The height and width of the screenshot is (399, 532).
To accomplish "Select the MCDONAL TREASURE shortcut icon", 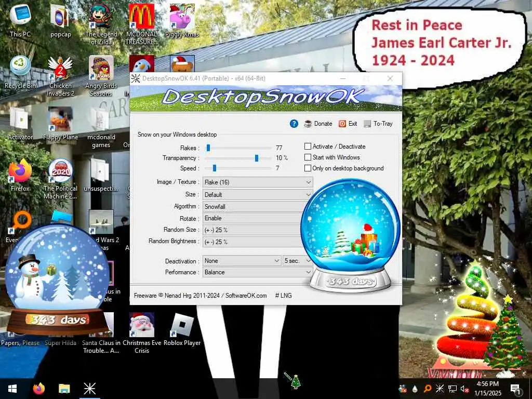I will click(141, 24).
